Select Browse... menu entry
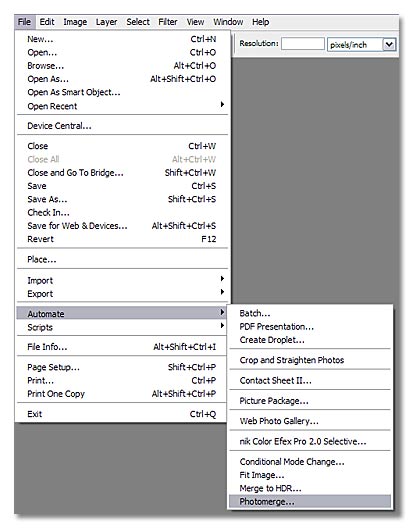413x528 pixels. click(122, 66)
